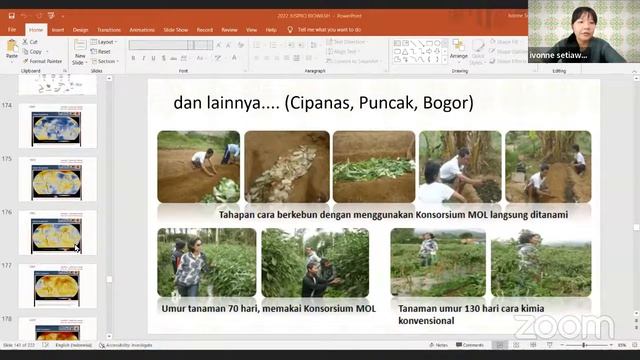Open the font name combo box
Image resolution: width=640 pixels, height=360 pixels.
point(161,45)
